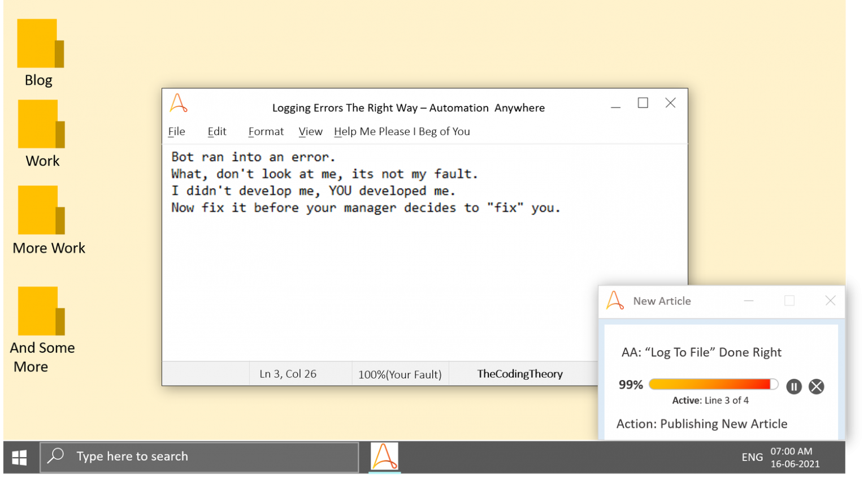This screenshot has width=868, height=487.
Task: Open the File menu
Action: 176,131
